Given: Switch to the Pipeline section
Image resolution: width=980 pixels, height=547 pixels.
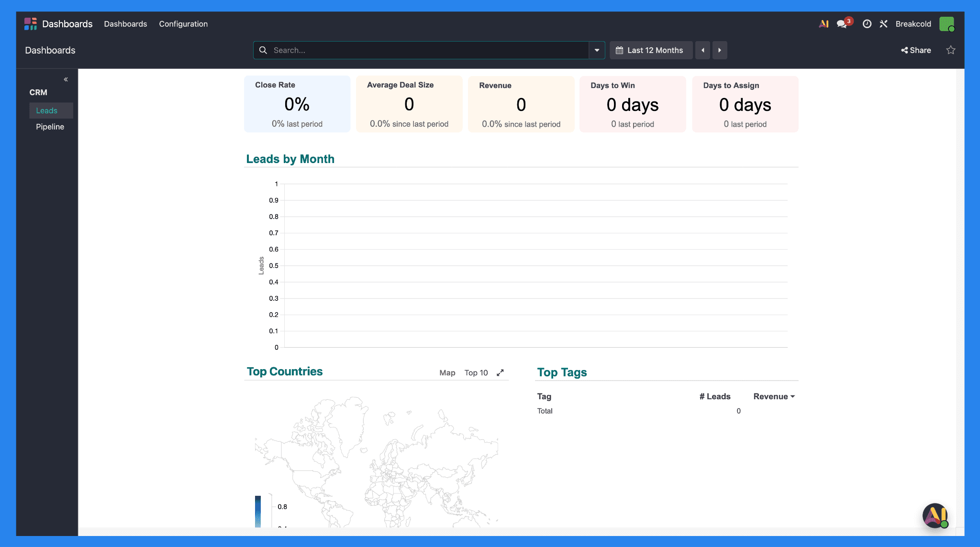Looking at the screenshot, I should coord(50,126).
